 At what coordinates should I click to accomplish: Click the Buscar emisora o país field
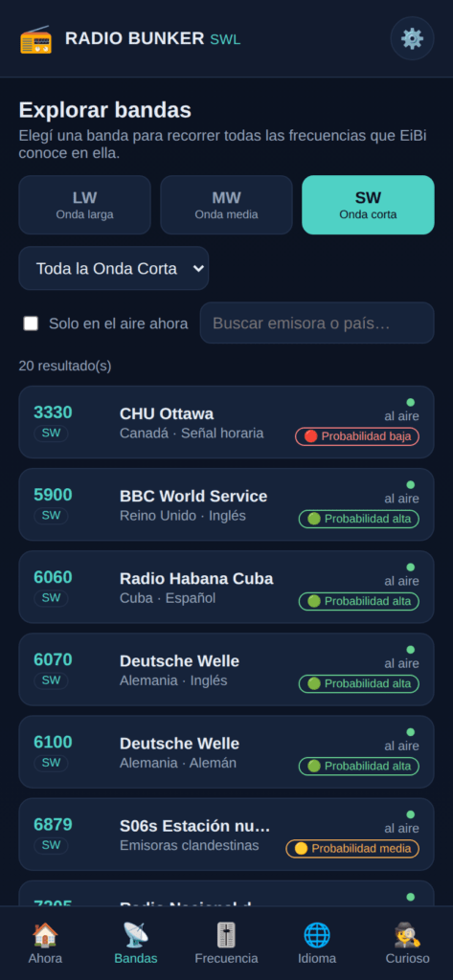[317, 323]
